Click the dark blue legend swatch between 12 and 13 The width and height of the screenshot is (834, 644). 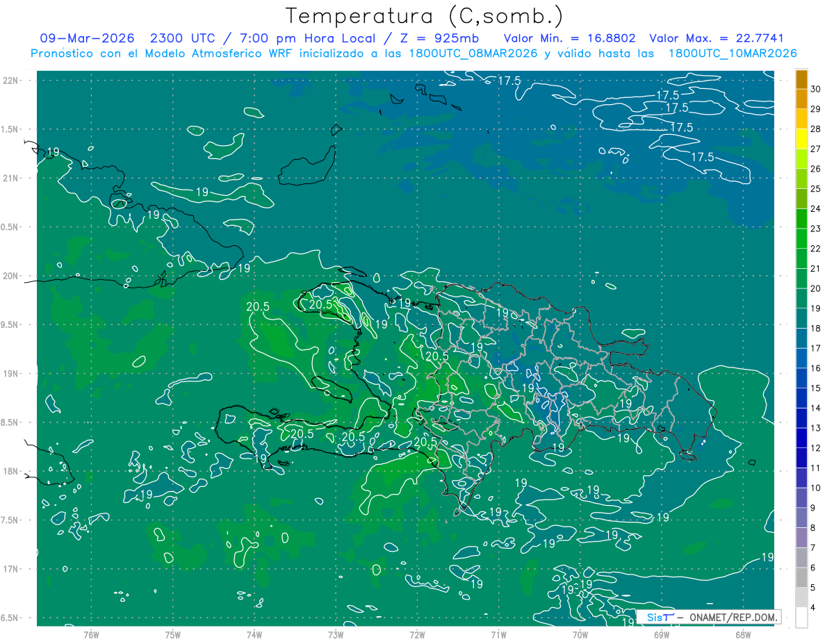click(801, 438)
